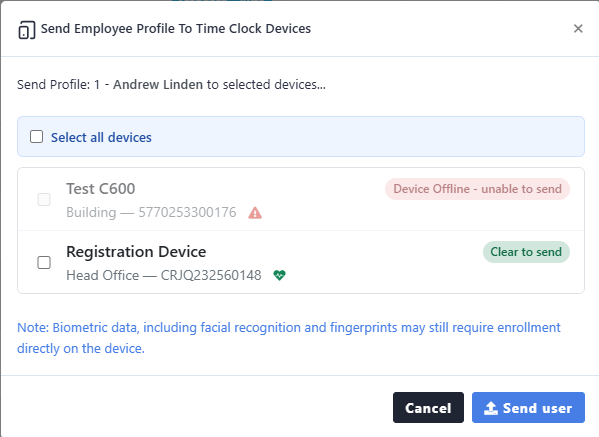Click the red warning triangle icon
This screenshot has height=437, width=599.
tap(255, 212)
